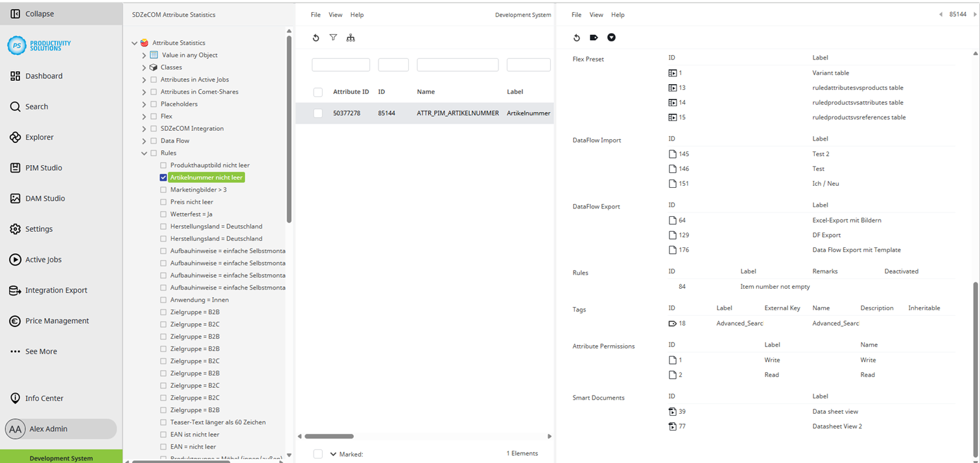Open the Help menu in the right pane
The image size is (980, 463).
coord(617,14)
